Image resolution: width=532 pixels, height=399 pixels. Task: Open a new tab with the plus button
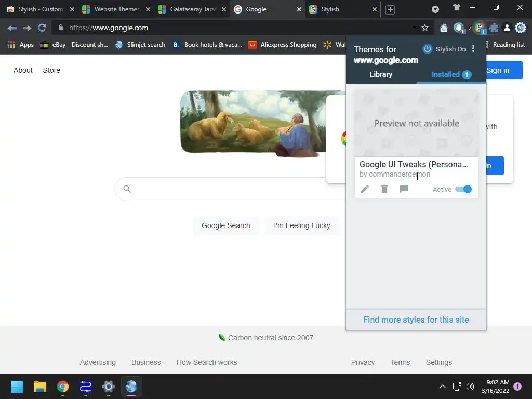[390, 10]
